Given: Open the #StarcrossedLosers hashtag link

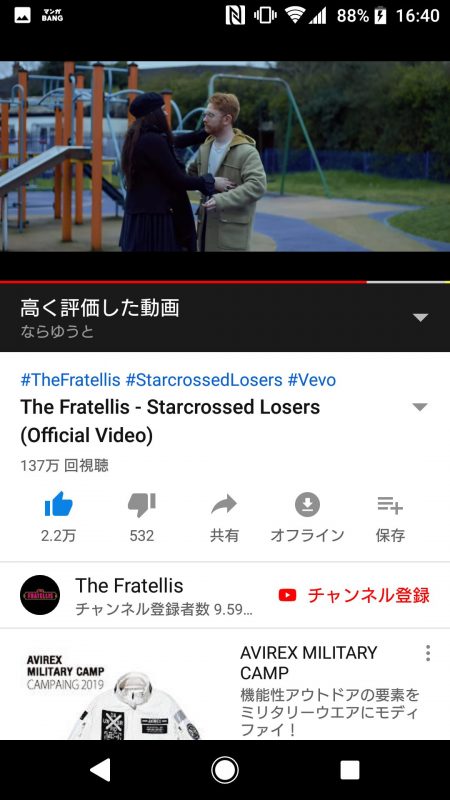Looking at the screenshot, I should coord(204,380).
